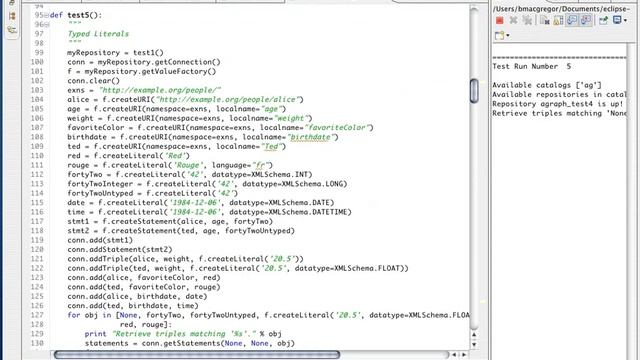The image size is (640, 360).
Task: Click the 'Test Run Number 5' console line
Action: click(531, 66)
